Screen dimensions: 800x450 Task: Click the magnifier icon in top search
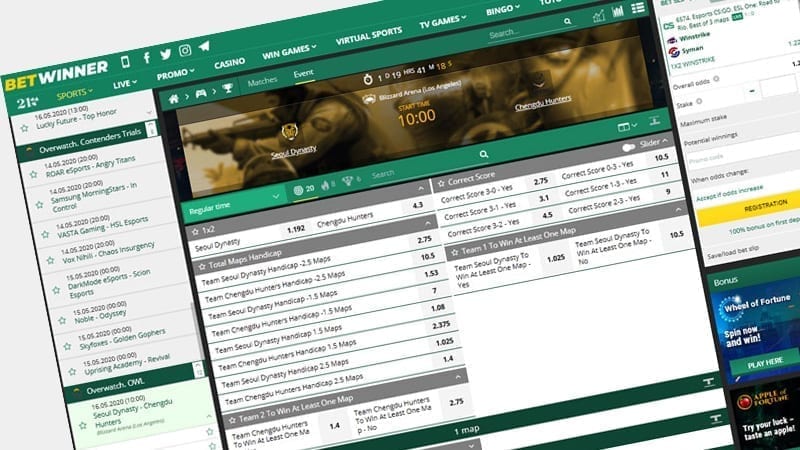pos(567,21)
